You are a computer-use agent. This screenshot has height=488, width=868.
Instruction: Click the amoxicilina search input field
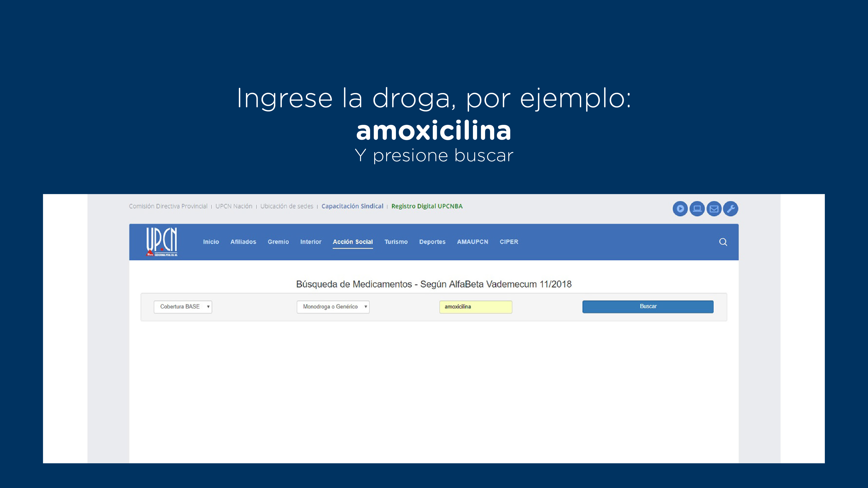[x=476, y=307]
